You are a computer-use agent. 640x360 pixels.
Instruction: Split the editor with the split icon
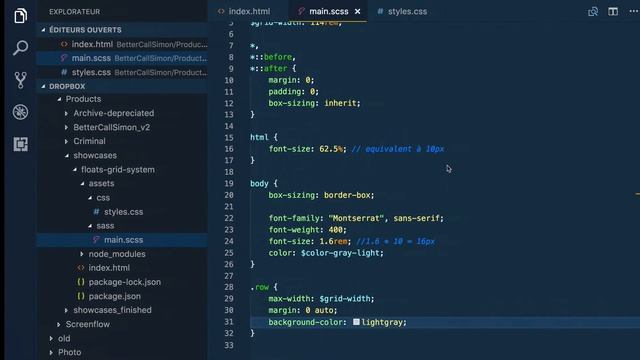pos(613,11)
